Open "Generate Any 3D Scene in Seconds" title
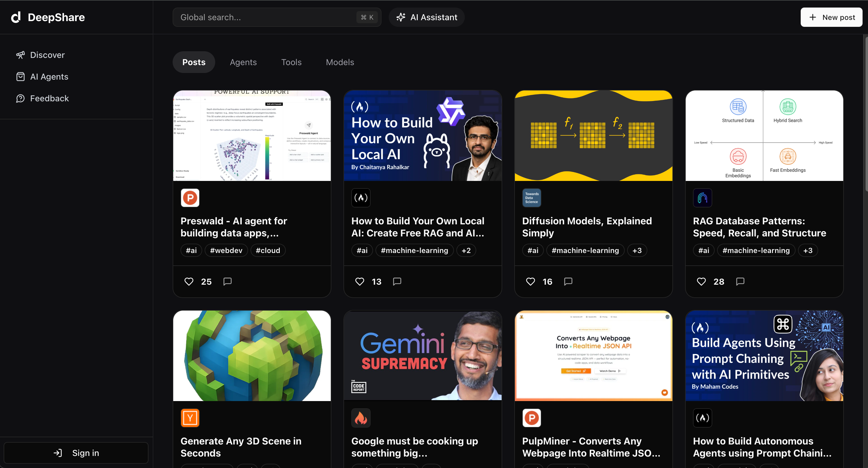This screenshot has height=468, width=868. pos(241,447)
